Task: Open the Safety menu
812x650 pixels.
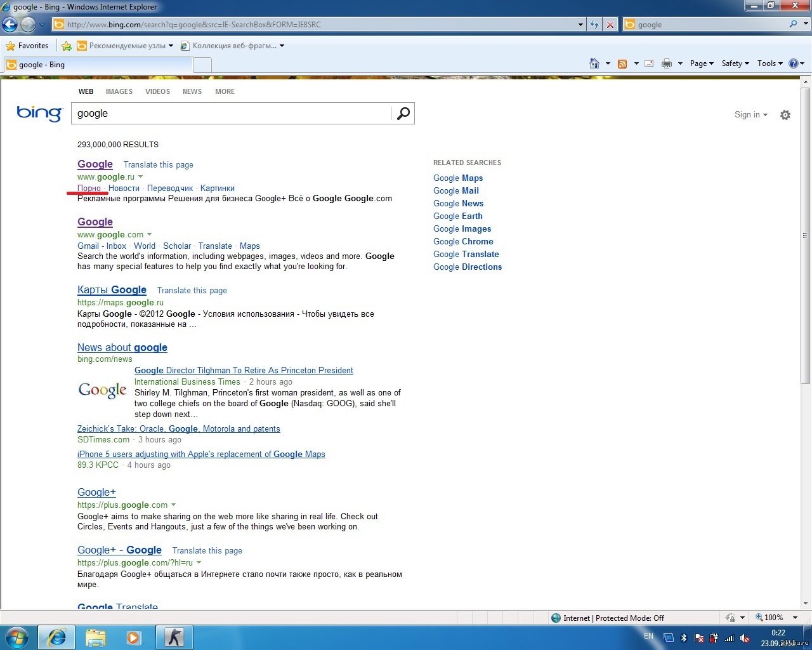Action: (735, 63)
